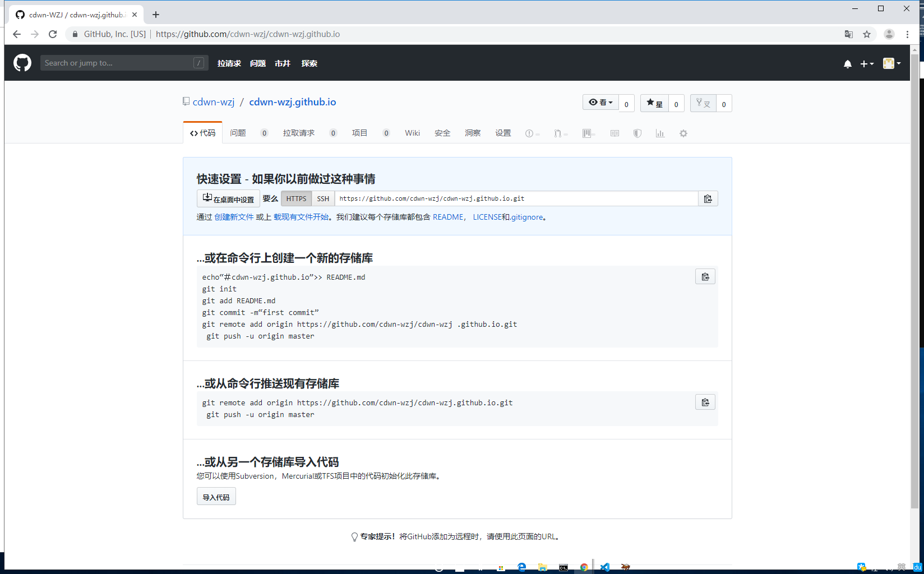Click the translate page icon in the address bar
The image size is (924, 574).
(x=849, y=34)
